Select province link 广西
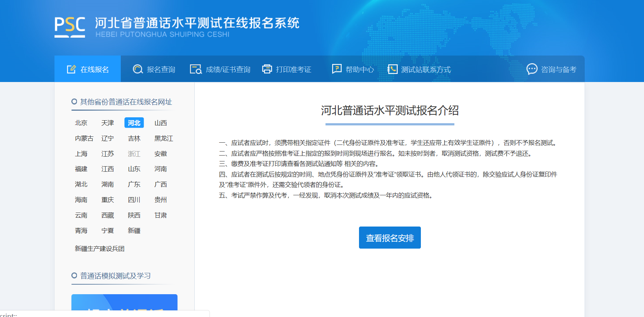Screen dimensions: 644x317 [161, 184]
